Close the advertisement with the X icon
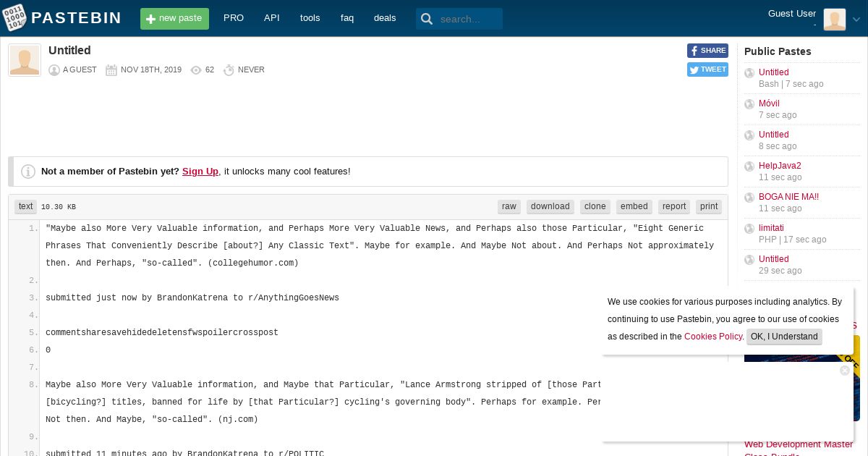868x456 pixels. [845, 371]
